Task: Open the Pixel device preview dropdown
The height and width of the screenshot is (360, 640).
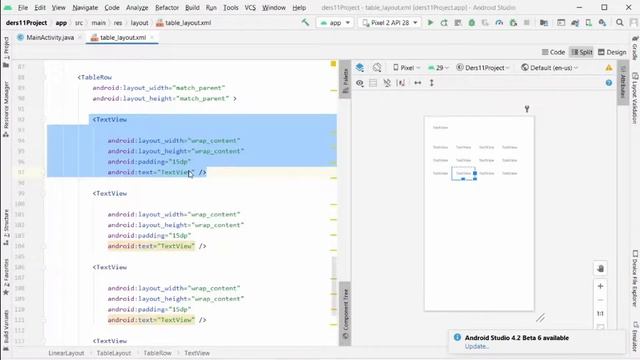Action: coord(406,68)
